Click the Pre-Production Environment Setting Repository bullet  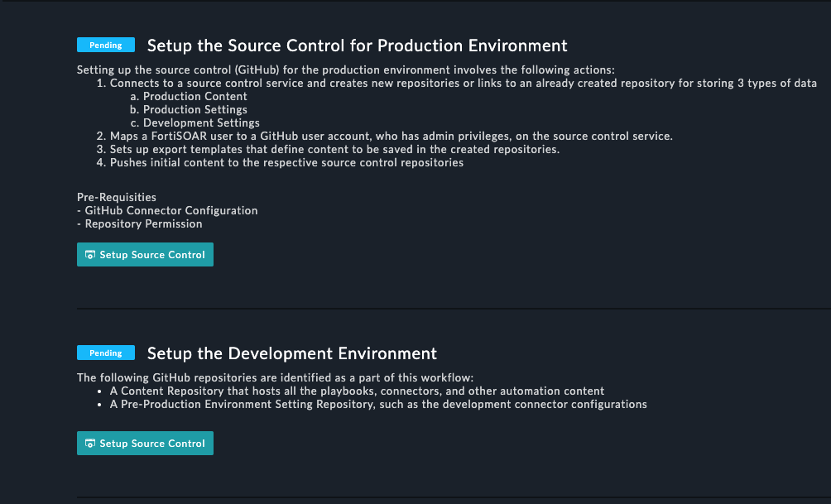coord(378,404)
